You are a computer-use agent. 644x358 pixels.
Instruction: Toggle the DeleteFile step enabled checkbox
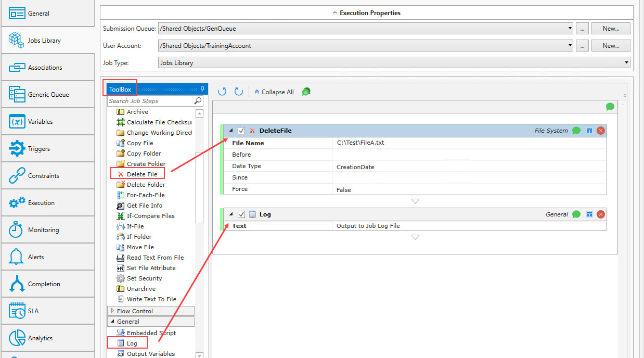click(x=241, y=131)
